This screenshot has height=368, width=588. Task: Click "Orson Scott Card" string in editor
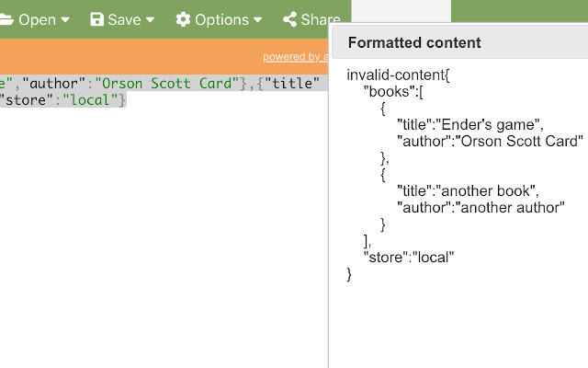(x=167, y=84)
